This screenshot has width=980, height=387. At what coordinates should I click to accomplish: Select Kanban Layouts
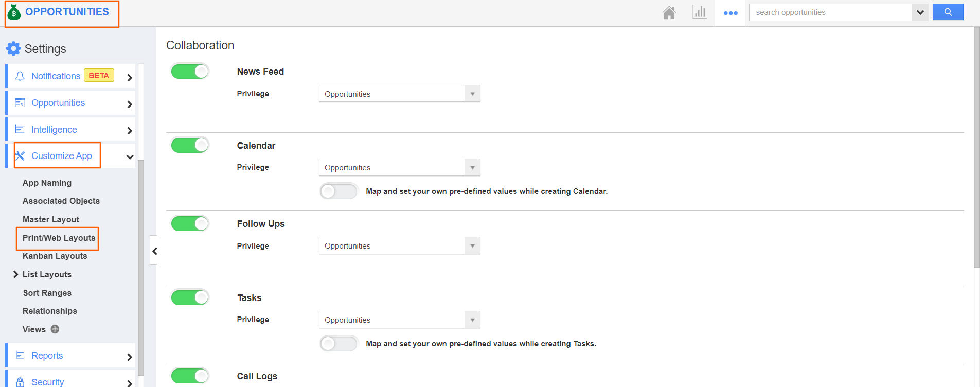pos(55,256)
